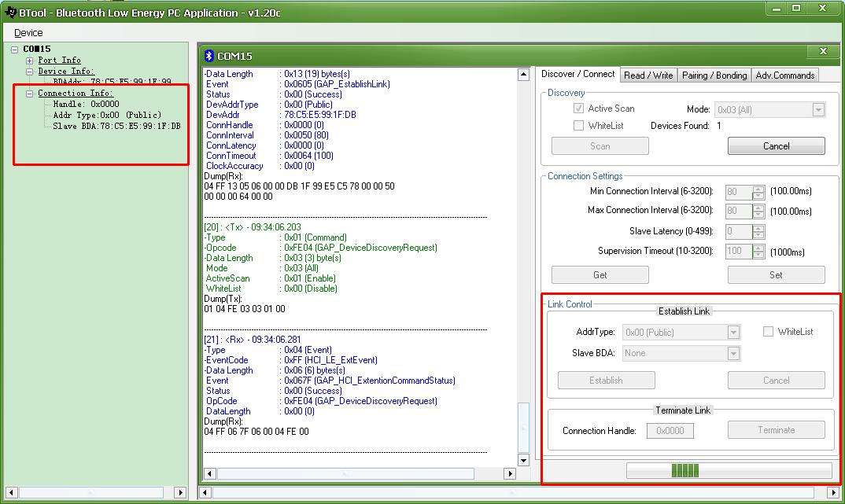Click Min Connection Interval value field
This screenshot has height=504, width=845.
point(738,192)
